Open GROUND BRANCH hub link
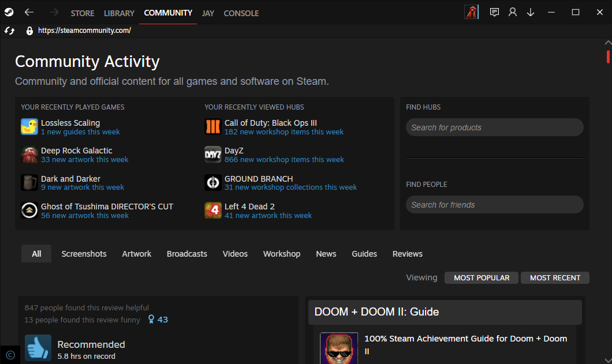The image size is (612, 364). (259, 179)
